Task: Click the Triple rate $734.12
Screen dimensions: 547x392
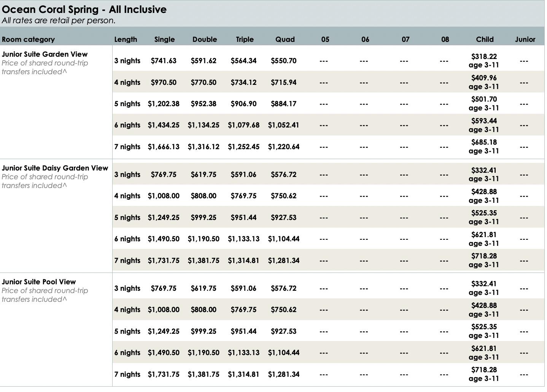Action: [243, 82]
